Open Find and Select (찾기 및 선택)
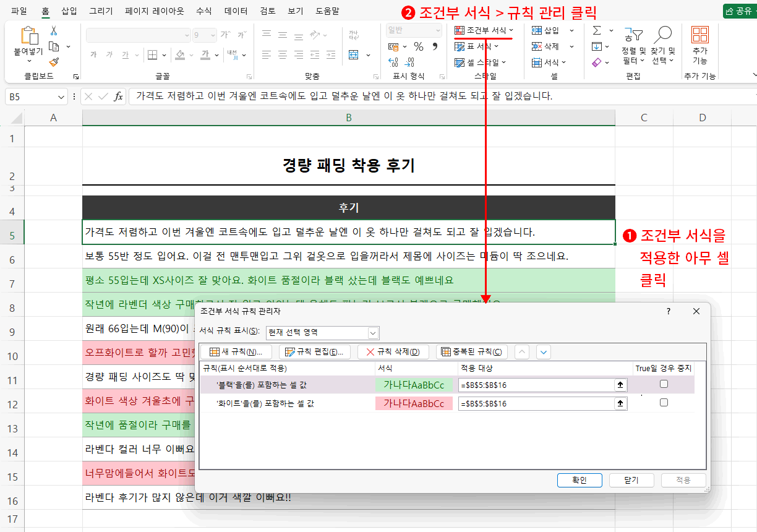The image size is (757, 532). pyautogui.click(x=663, y=45)
